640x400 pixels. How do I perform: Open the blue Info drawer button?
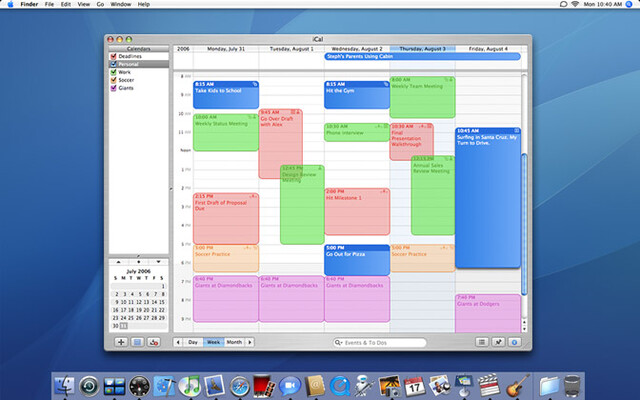coord(515,342)
